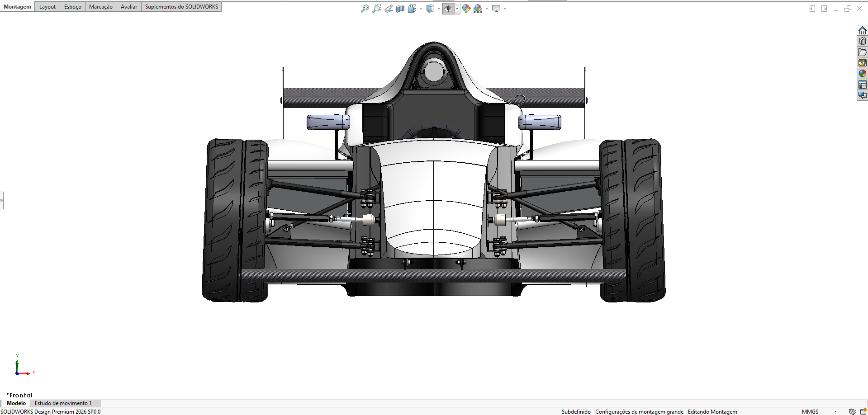This screenshot has height=415, width=868.
Task: Open the Marcação tab
Action: [x=101, y=7]
